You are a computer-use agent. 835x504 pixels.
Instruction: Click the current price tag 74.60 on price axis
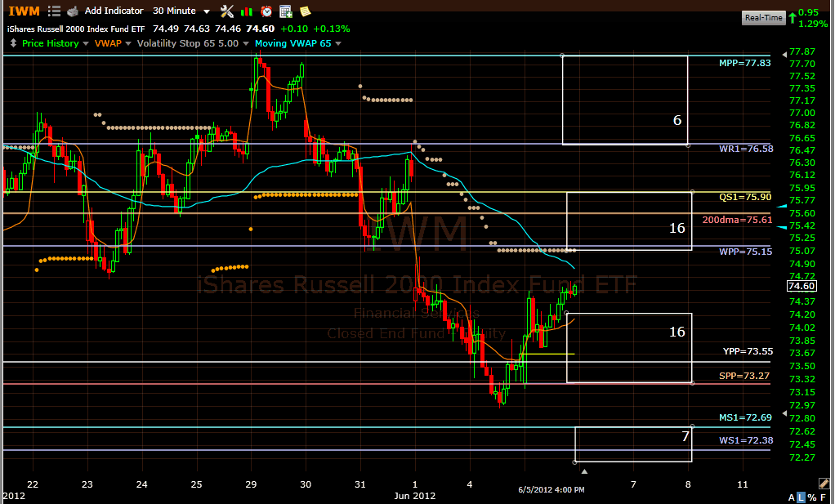(802, 287)
